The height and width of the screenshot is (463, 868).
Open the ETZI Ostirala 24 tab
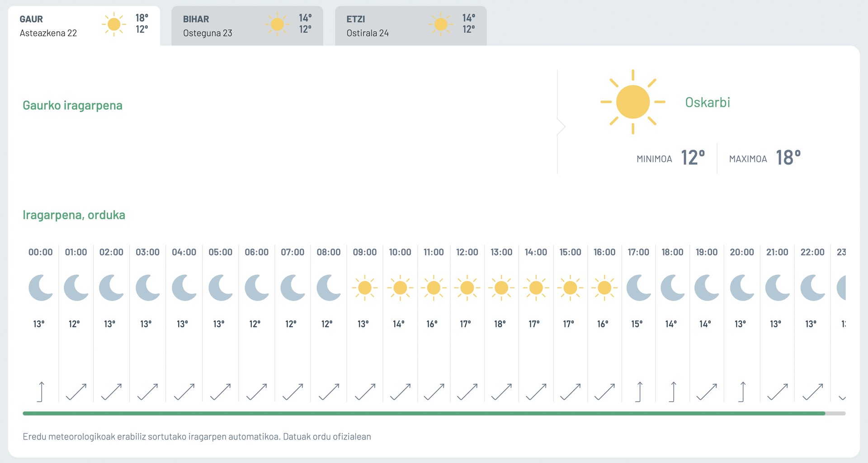point(411,26)
